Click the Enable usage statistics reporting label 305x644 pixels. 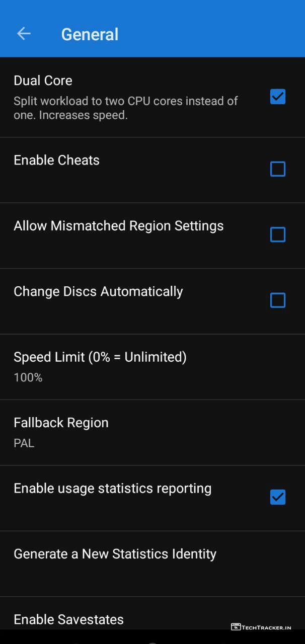pos(112,488)
